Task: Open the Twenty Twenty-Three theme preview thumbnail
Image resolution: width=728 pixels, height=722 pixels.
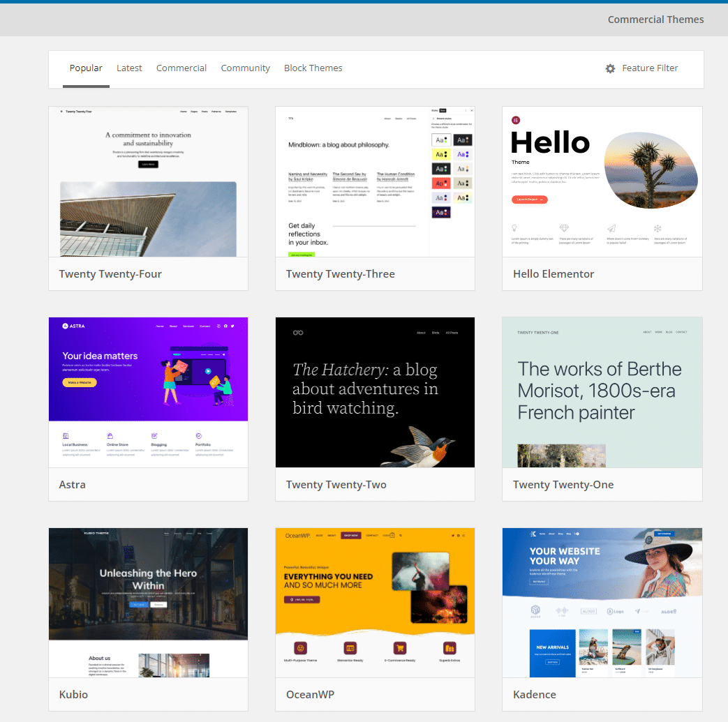Action: [375, 182]
